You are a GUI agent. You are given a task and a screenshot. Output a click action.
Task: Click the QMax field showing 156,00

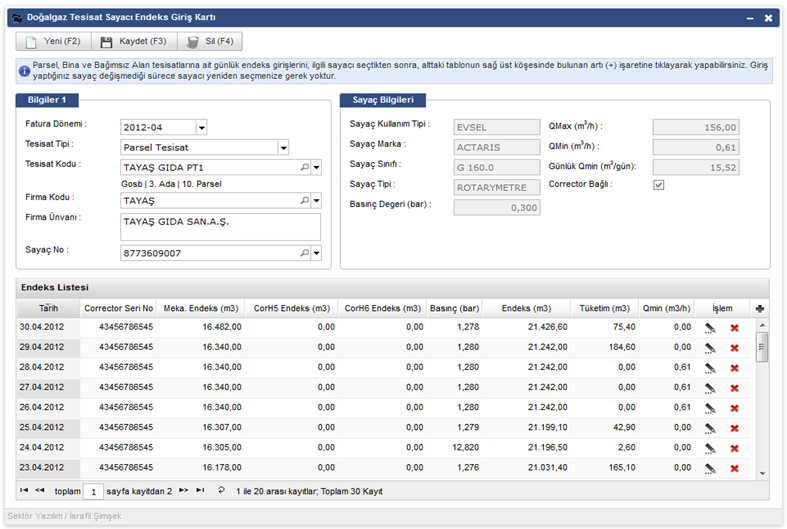[696, 127]
